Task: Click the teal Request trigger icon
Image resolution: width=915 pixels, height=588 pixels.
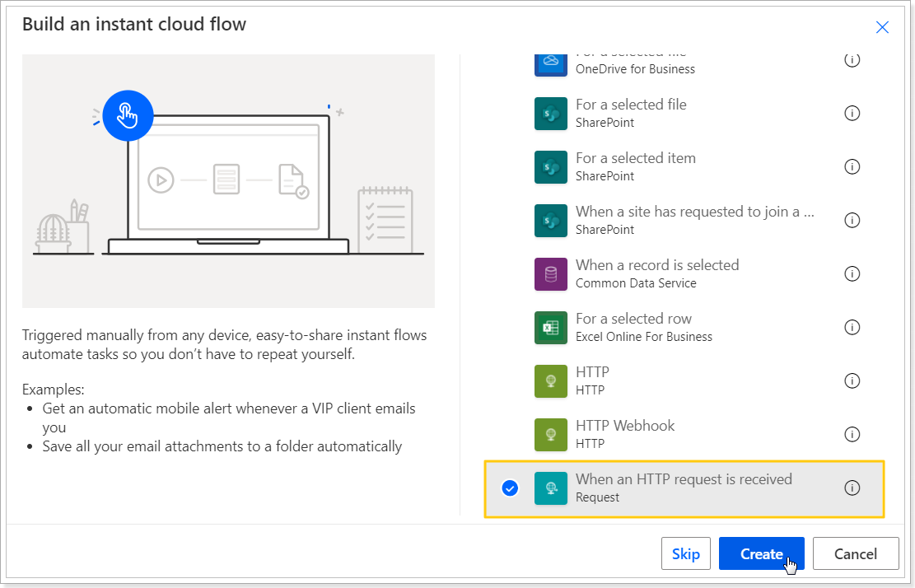Action: pyautogui.click(x=551, y=488)
